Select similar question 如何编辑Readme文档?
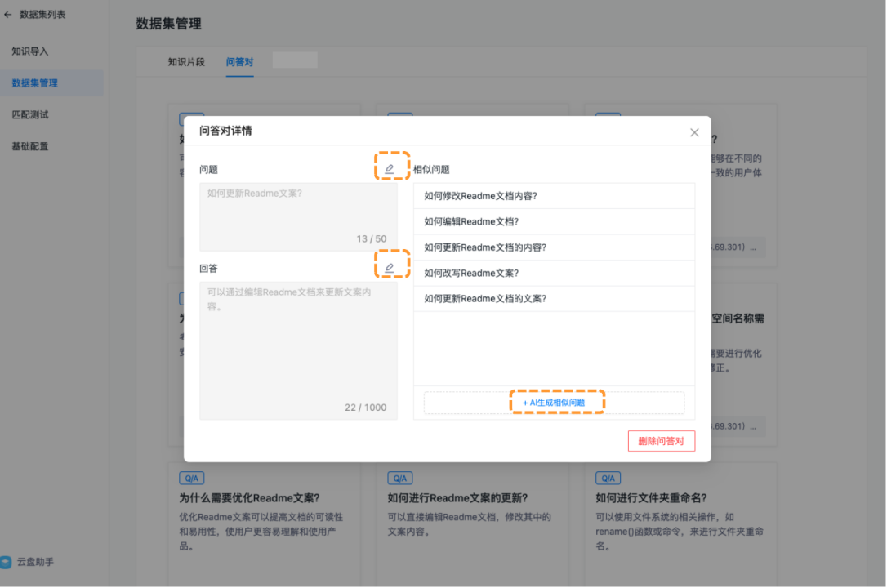Viewport: 887px width, 588px height. [x=472, y=221]
